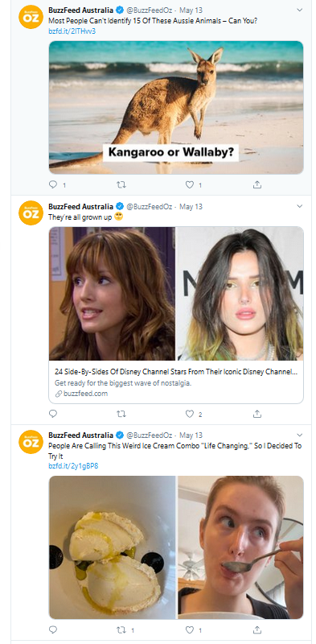Screen dimensions: 316x644
Task: Open the BuzzFeed Oz avatar on first tweet
Action: (x=31, y=16)
